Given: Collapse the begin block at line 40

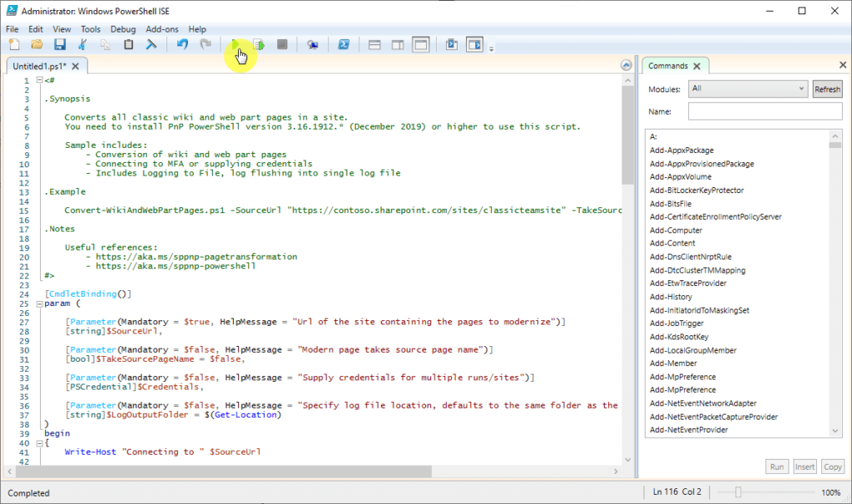Looking at the screenshot, I should click(40, 443).
